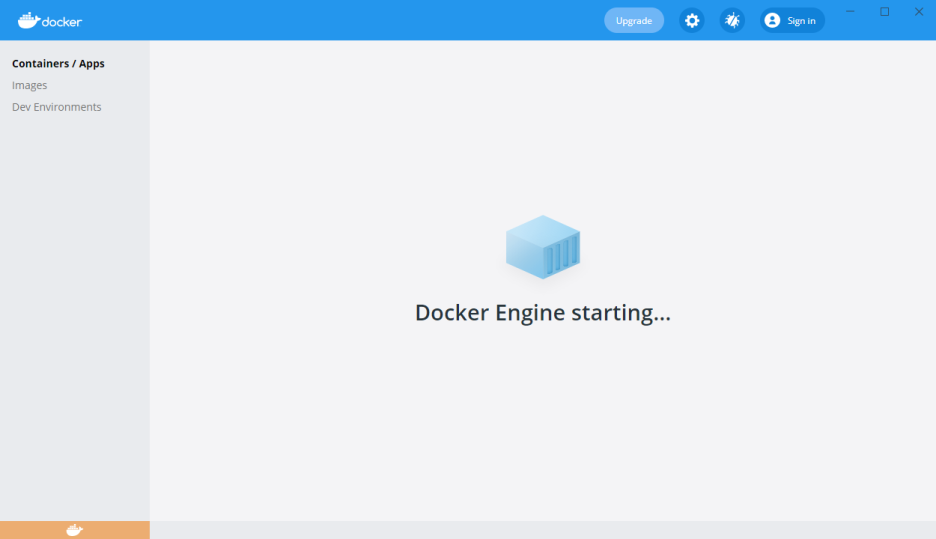
Task: Sign in to Docker account
Action: pos(792,20)
